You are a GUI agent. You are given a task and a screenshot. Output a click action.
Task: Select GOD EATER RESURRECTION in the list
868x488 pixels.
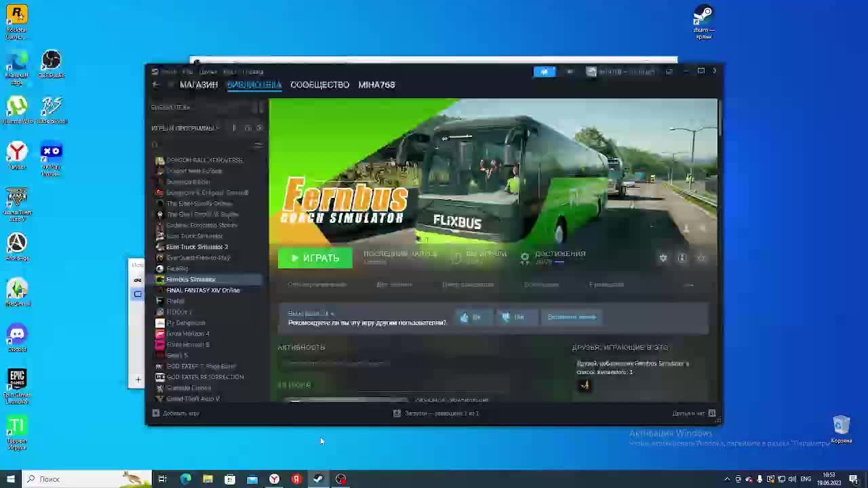(205, 377)
